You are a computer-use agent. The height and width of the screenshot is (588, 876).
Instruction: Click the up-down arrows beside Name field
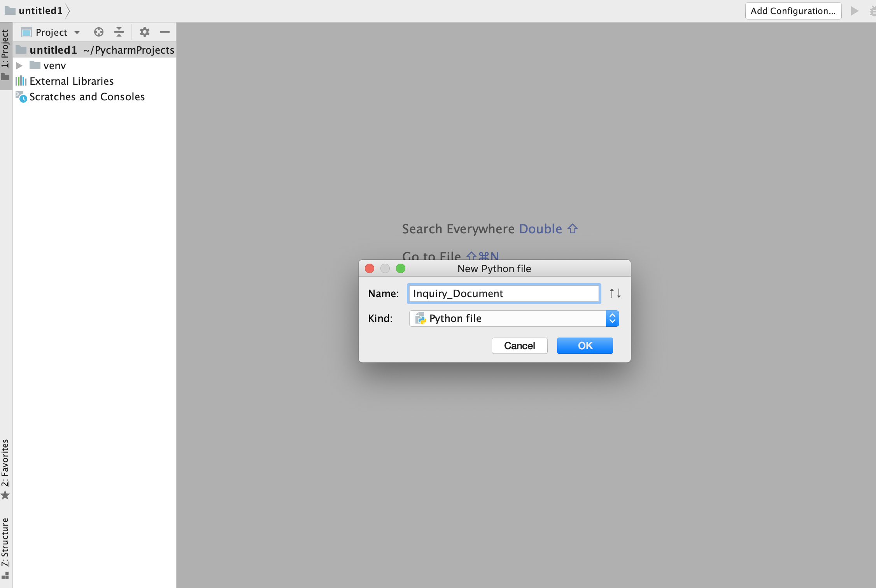click(615, 293)
